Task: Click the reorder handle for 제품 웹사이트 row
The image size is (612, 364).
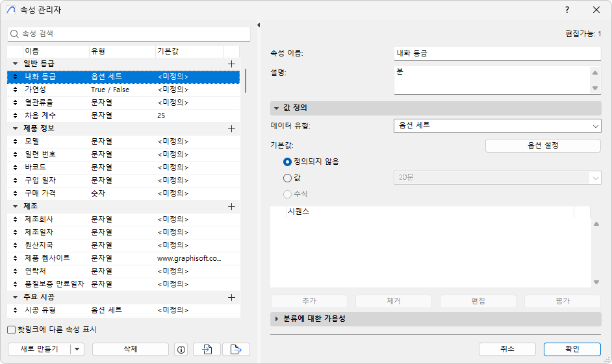Action: tap(15, 258)
